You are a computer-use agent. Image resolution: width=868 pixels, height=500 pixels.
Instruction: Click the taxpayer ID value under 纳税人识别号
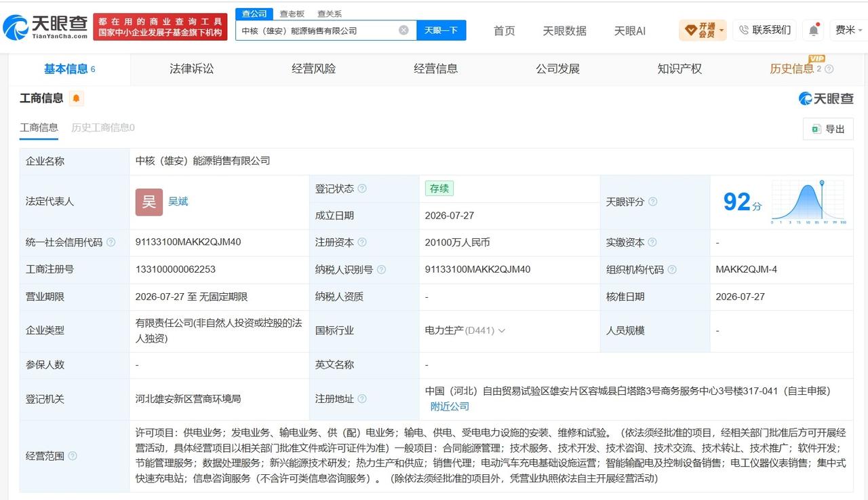[478, 269]
